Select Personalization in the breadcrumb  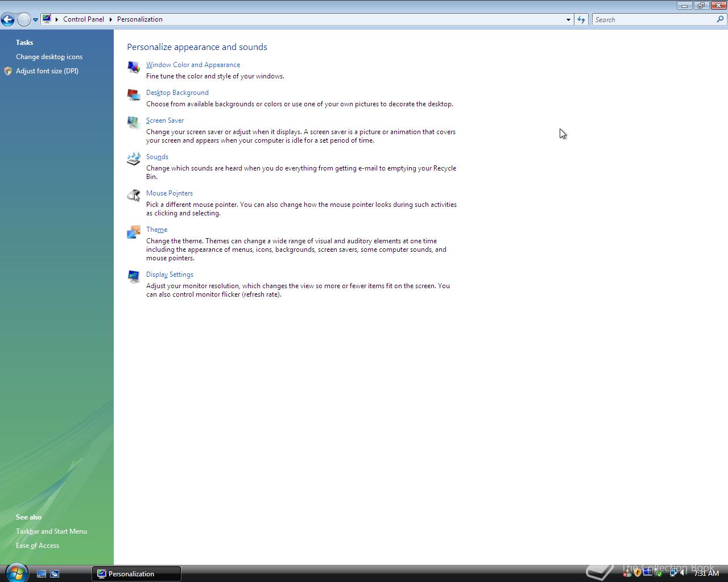(140, 19)
